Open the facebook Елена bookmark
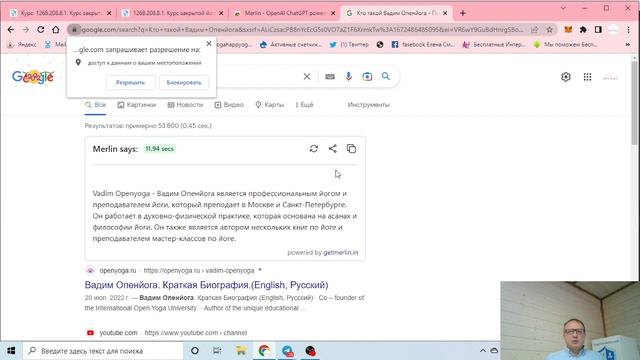Viewport: 640px width, 360px height. pos(423,44)
